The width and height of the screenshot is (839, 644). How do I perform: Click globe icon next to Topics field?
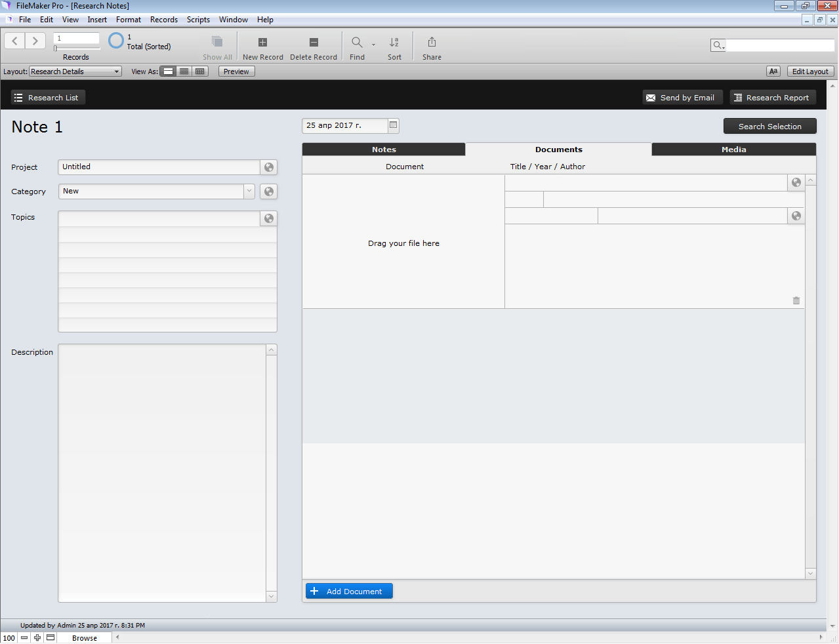pos(269,218)
